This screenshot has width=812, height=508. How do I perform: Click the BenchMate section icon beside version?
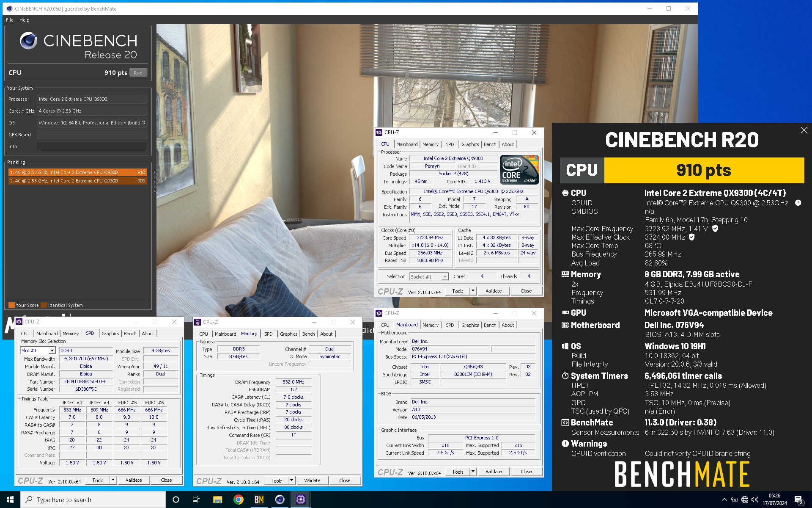pyautogui.click(x=565, y=422)
